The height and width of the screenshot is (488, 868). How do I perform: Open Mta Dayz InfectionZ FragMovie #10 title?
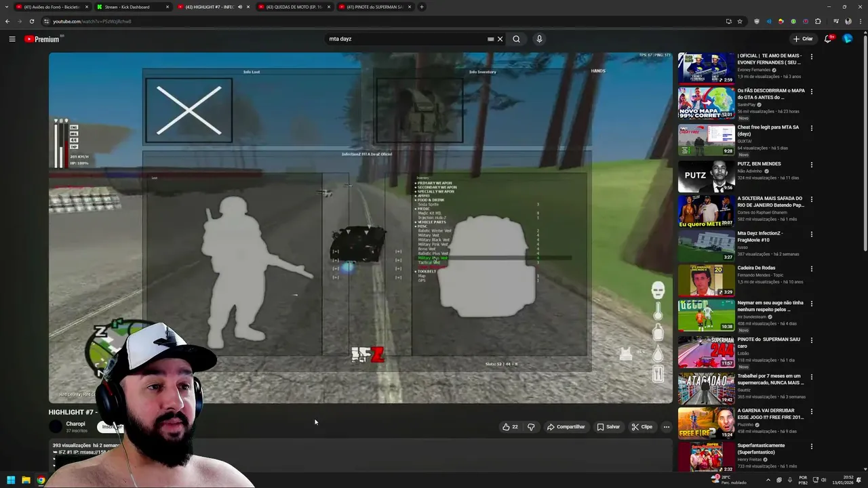[x=760, y=237]
